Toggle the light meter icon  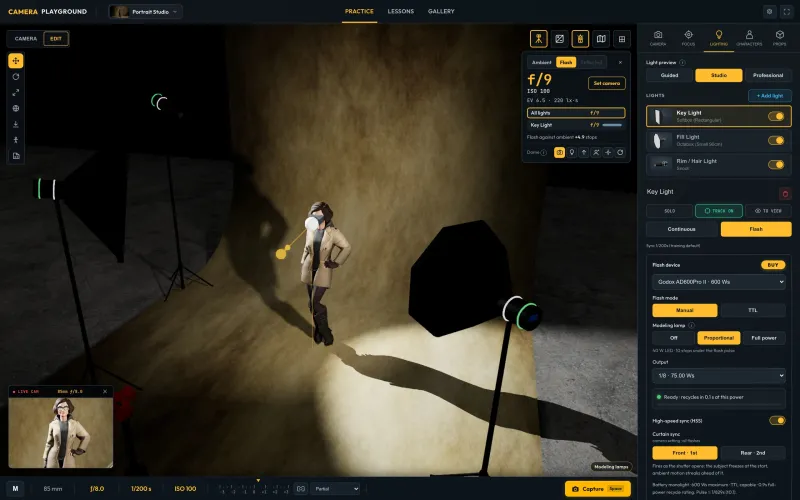[x=580, y=39]
